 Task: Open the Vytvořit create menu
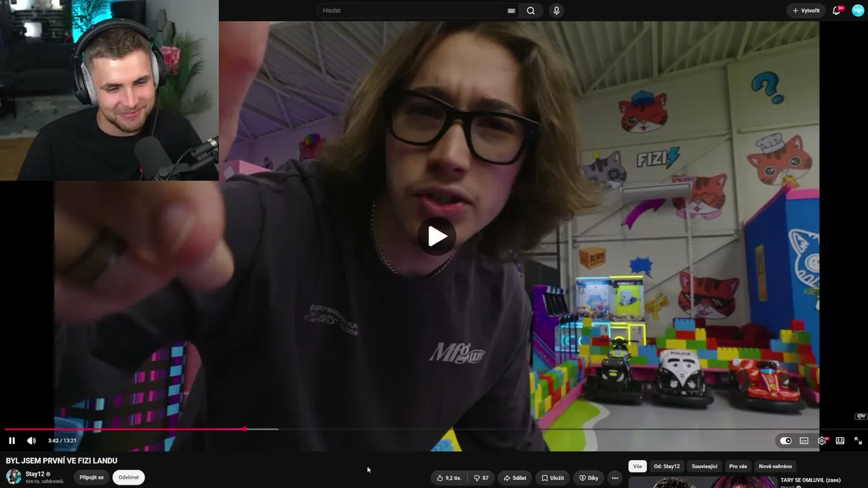[806, 11]
